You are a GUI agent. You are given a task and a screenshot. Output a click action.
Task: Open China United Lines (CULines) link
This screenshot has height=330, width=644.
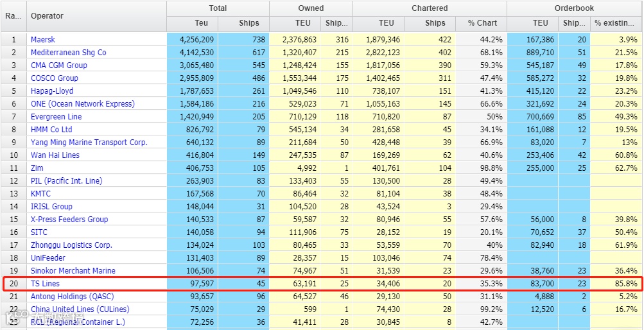point(80,309)
